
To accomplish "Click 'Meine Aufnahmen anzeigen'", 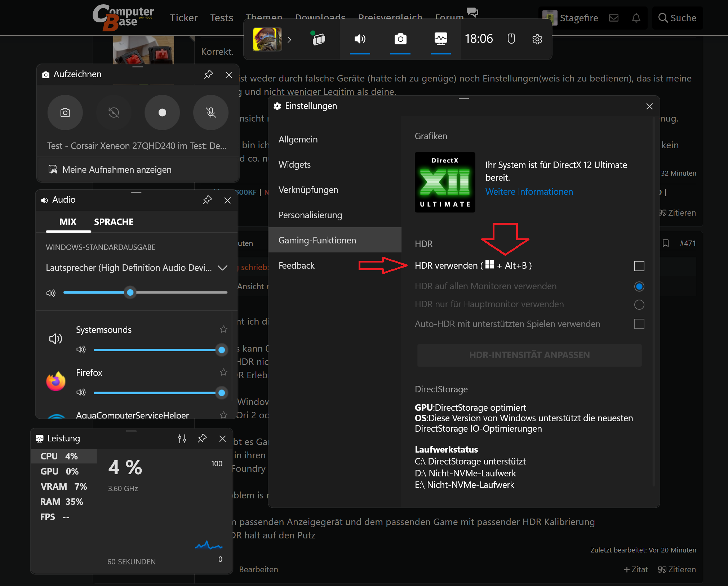I will tap(117, 169).
